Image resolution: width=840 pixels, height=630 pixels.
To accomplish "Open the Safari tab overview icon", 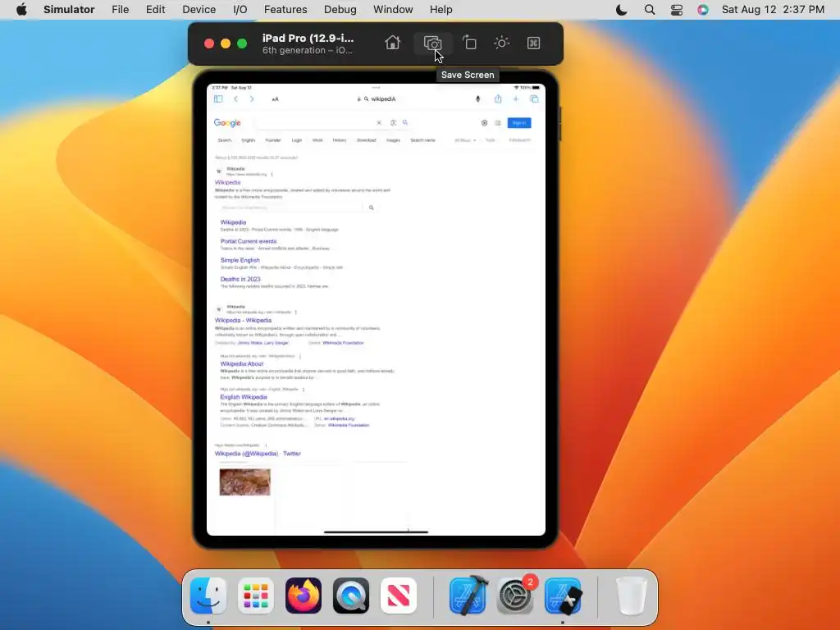I will coord(534,99).
